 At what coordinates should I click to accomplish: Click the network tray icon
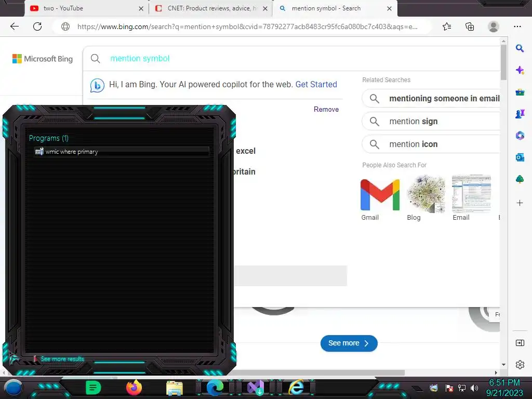coord(461,388)
